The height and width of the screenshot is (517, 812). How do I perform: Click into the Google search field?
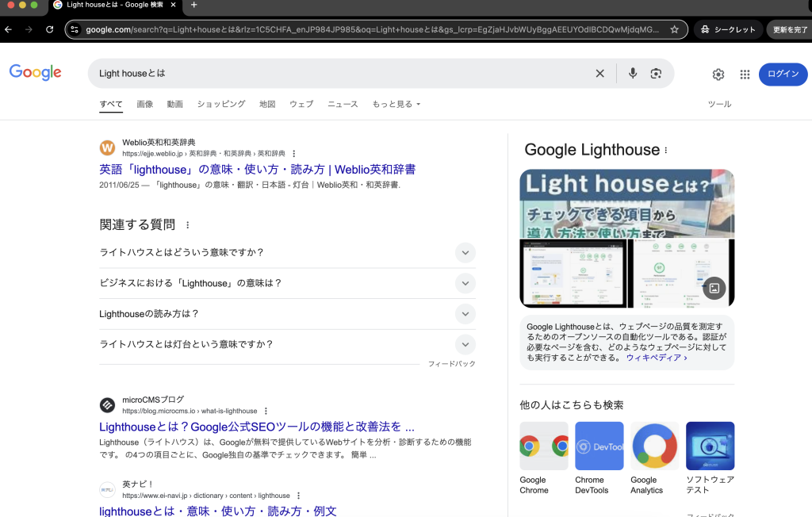(341, 74)
